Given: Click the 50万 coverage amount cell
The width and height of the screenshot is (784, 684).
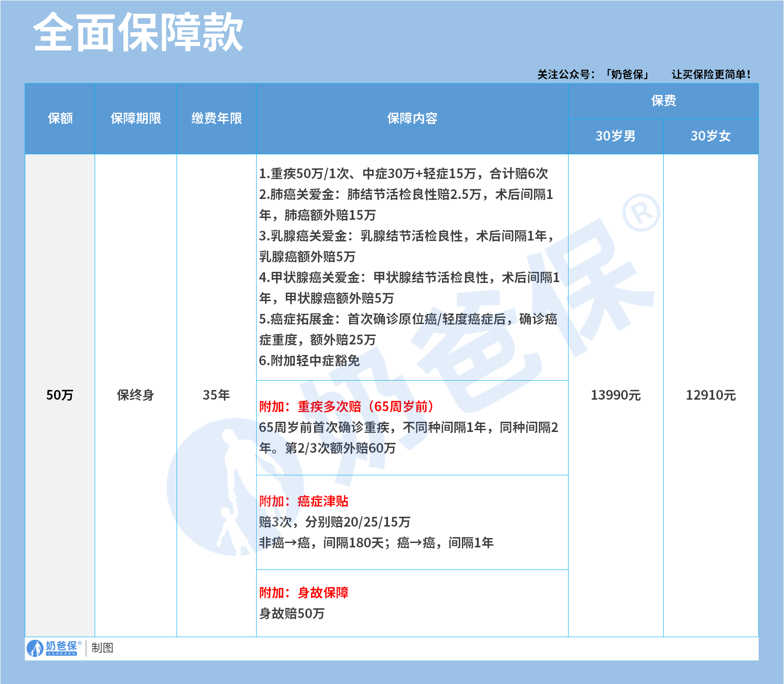Looking at the screenshot, I should pyautogui.click(x=60, y=395).
